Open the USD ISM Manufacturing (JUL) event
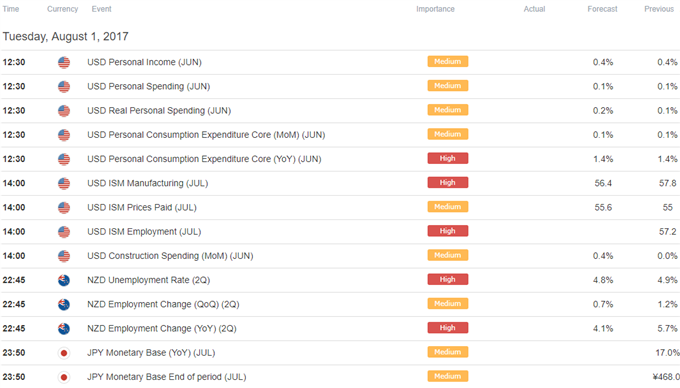This screenshot has height=388, width=680. click(148, 183)
